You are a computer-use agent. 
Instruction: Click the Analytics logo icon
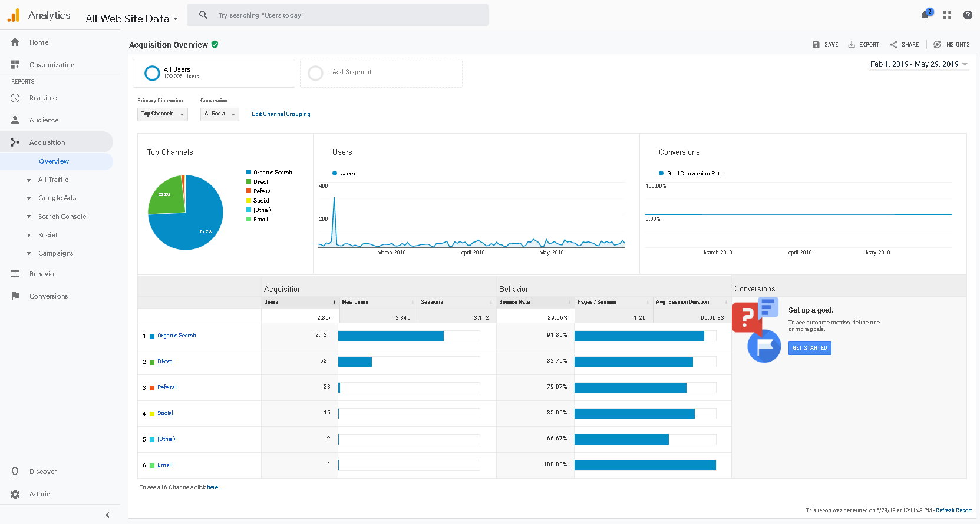coord(14,15)
